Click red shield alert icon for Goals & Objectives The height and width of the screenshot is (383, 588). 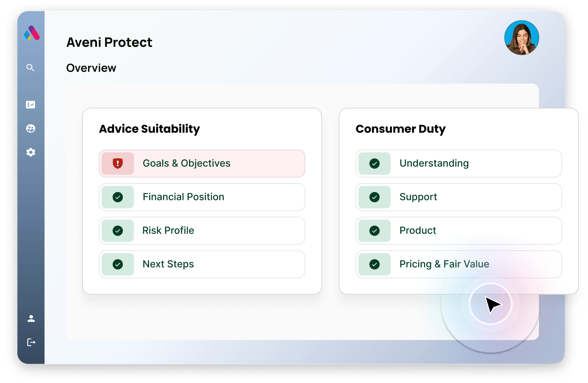[x=118, y=163]
